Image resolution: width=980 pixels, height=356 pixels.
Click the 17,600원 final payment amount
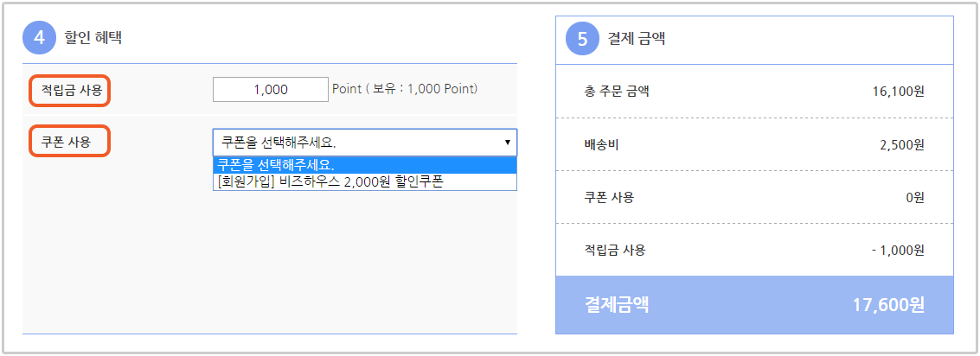[888, 305]
